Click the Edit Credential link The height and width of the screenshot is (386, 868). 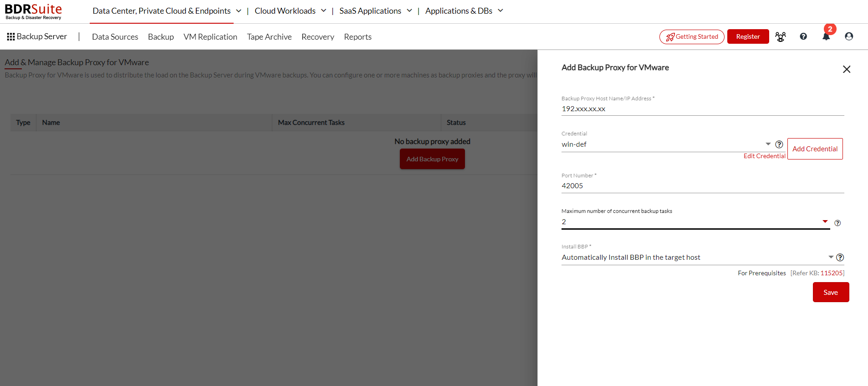764,156
